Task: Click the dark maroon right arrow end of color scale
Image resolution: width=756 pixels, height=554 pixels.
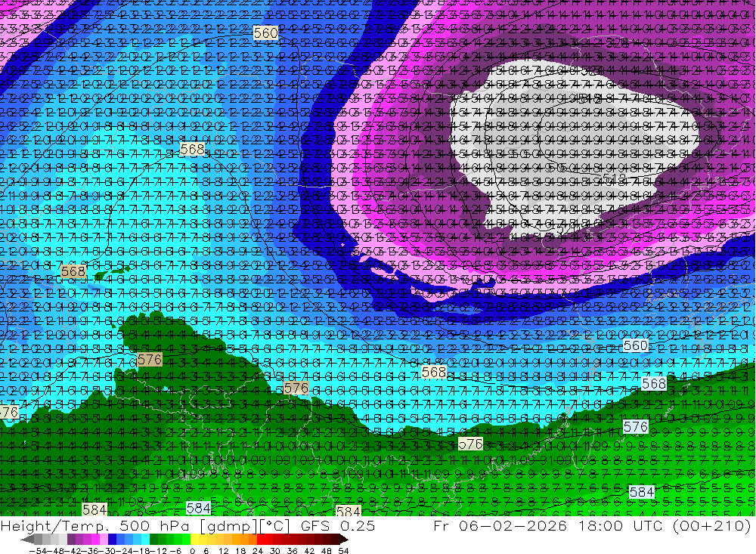Action: [344, 540]
